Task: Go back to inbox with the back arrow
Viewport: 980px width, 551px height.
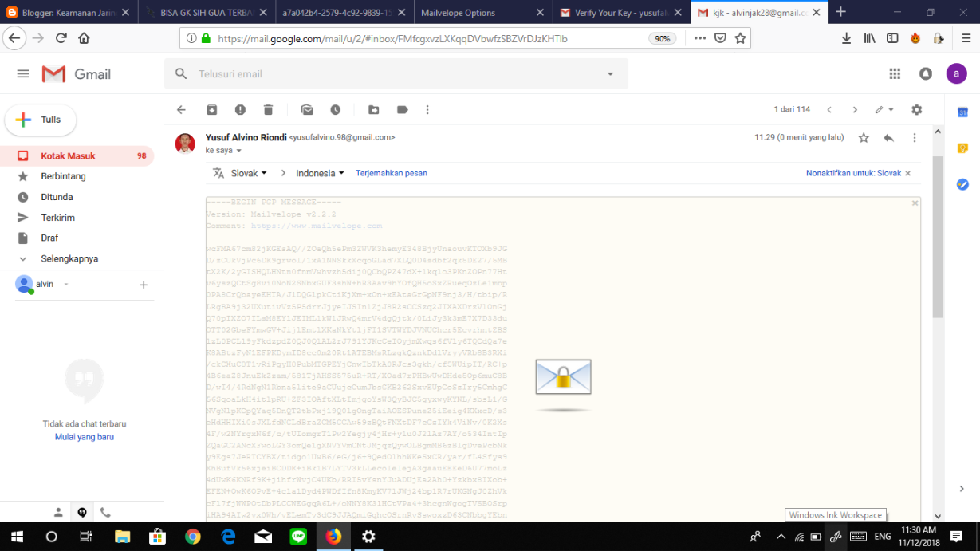Action: coord(181,110)
